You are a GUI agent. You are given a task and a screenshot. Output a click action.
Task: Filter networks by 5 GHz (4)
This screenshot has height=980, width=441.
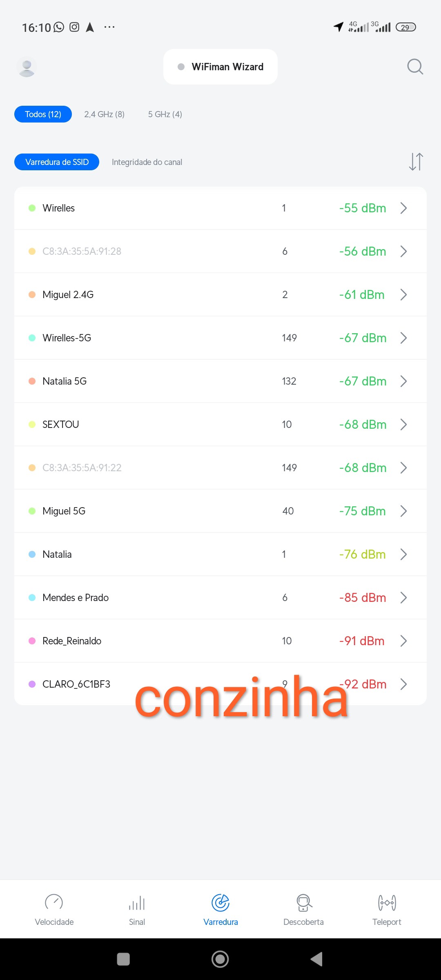click(165, 114)
